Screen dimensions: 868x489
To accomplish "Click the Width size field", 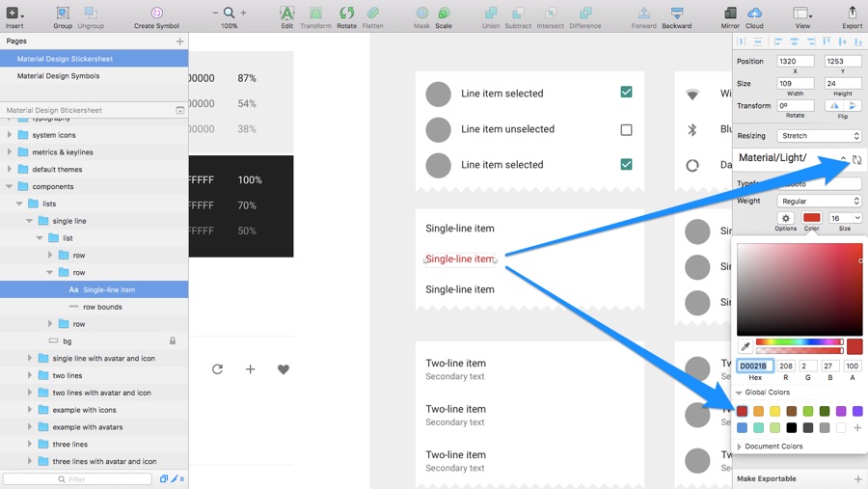I will [795, 84].
